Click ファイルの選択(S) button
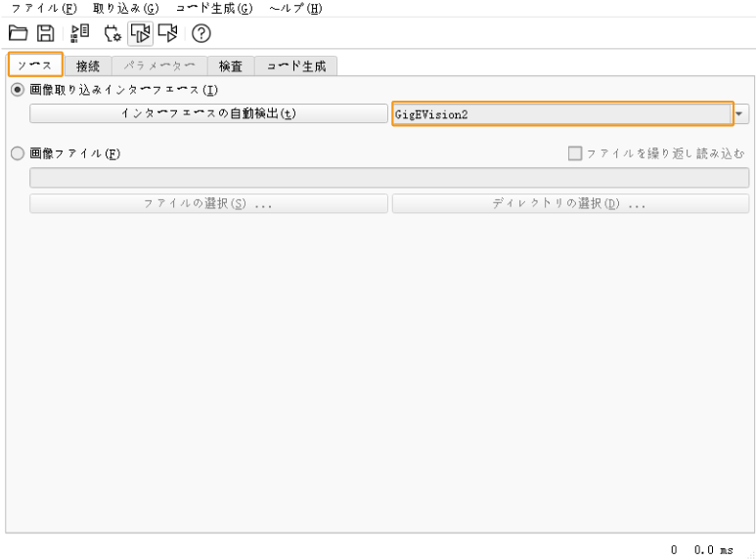 208,203
